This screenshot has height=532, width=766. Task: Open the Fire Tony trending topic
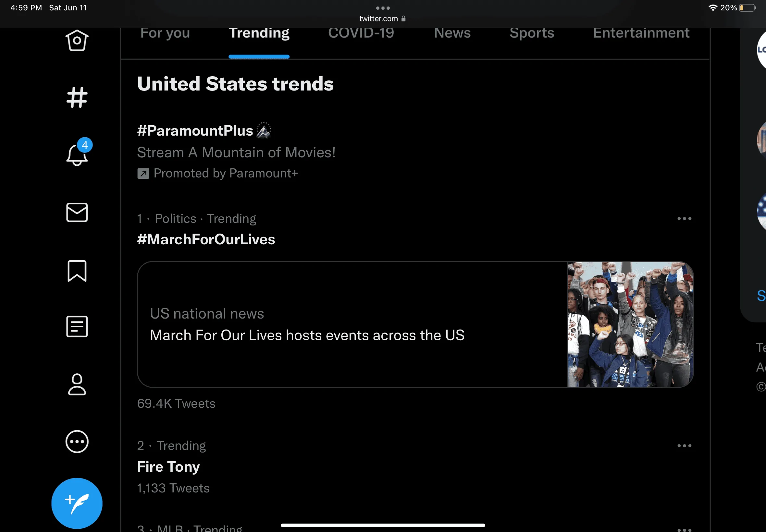coord(168,467)
